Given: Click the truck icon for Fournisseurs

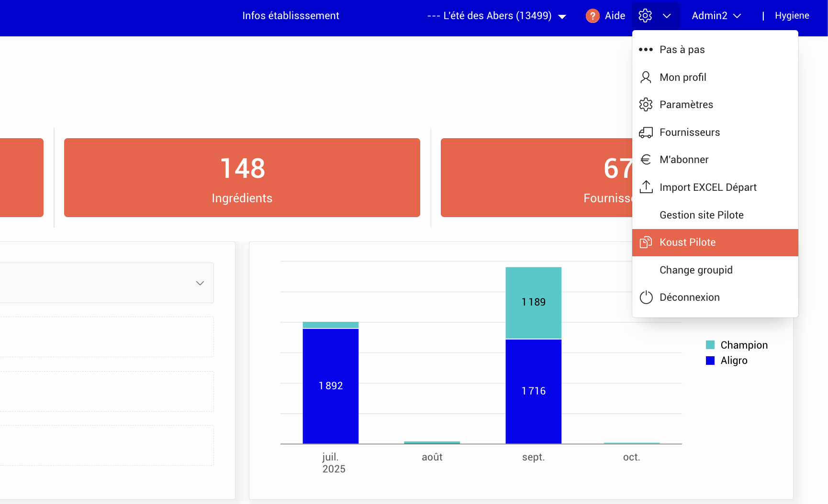Looking at the screenshot, I should 646,132.
